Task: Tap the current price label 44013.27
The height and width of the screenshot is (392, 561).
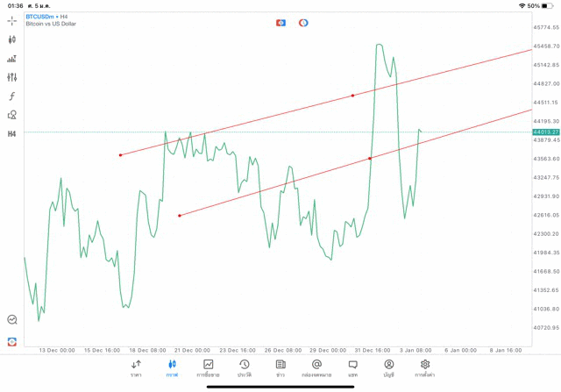Action: (x=545, y=132)
